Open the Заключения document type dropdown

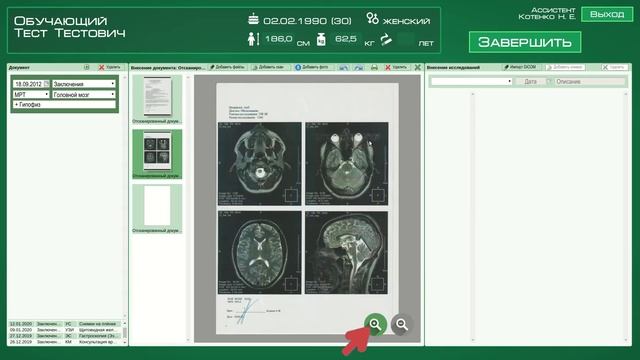point(84,84)
